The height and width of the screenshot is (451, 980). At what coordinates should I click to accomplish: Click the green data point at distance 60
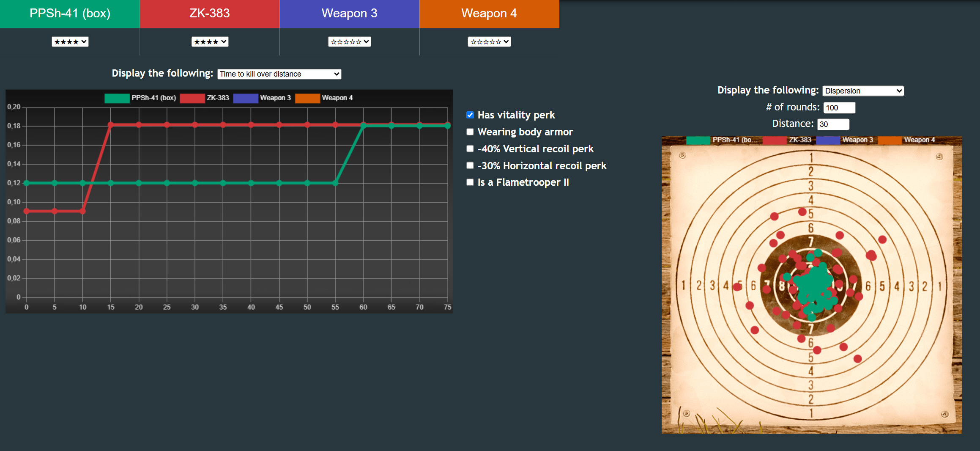tap(364, 126)
